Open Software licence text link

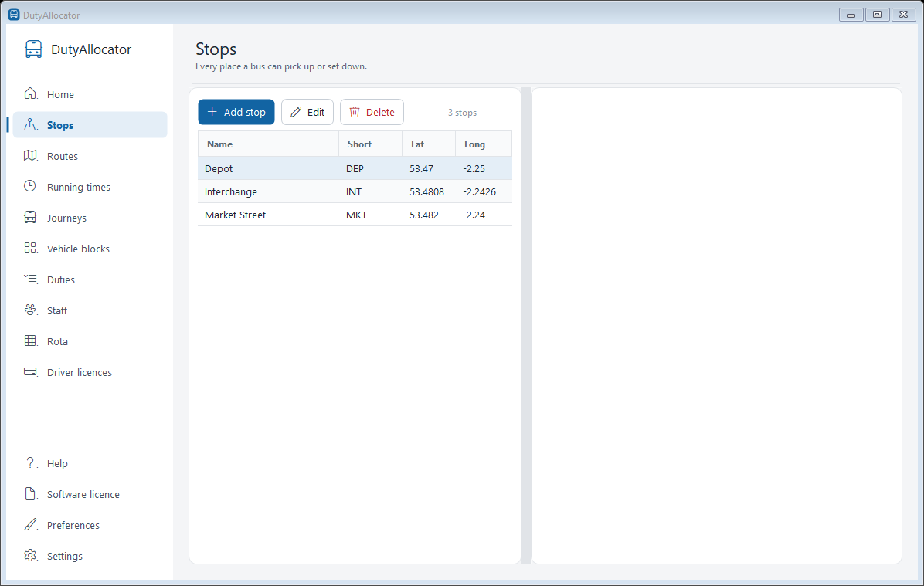pos(83,494)
